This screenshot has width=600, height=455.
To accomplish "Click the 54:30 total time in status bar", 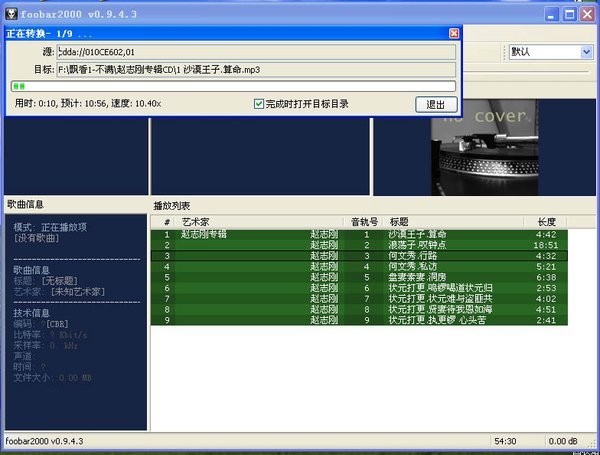I will point(505,441).
